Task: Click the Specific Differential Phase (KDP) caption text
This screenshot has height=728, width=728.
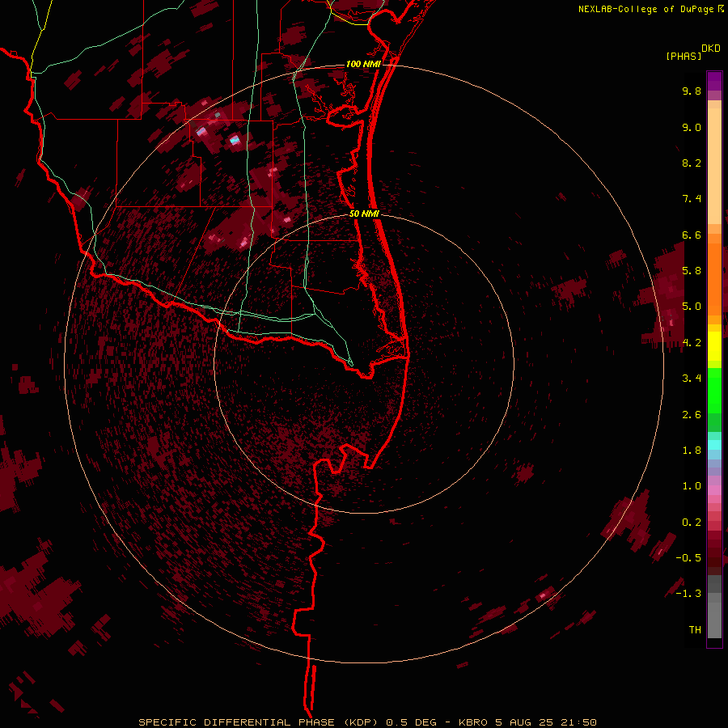Action: tap(367, 722)
